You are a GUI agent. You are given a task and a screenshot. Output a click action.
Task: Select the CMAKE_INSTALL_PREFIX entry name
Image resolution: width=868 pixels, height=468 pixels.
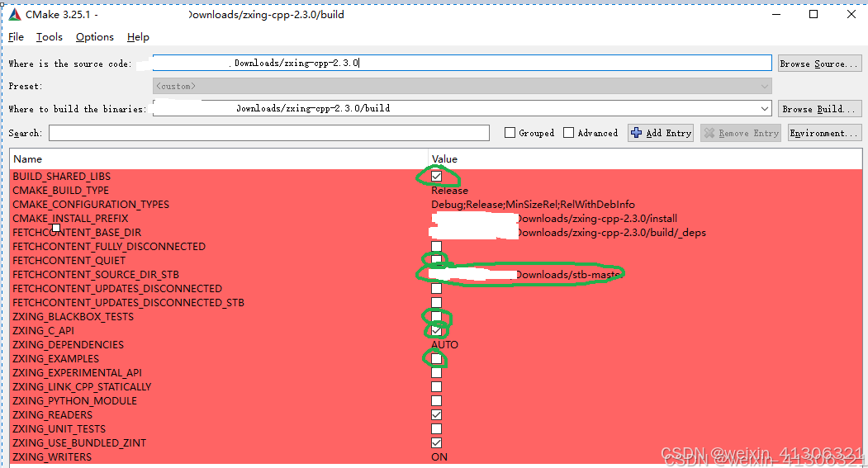point(70,219)
